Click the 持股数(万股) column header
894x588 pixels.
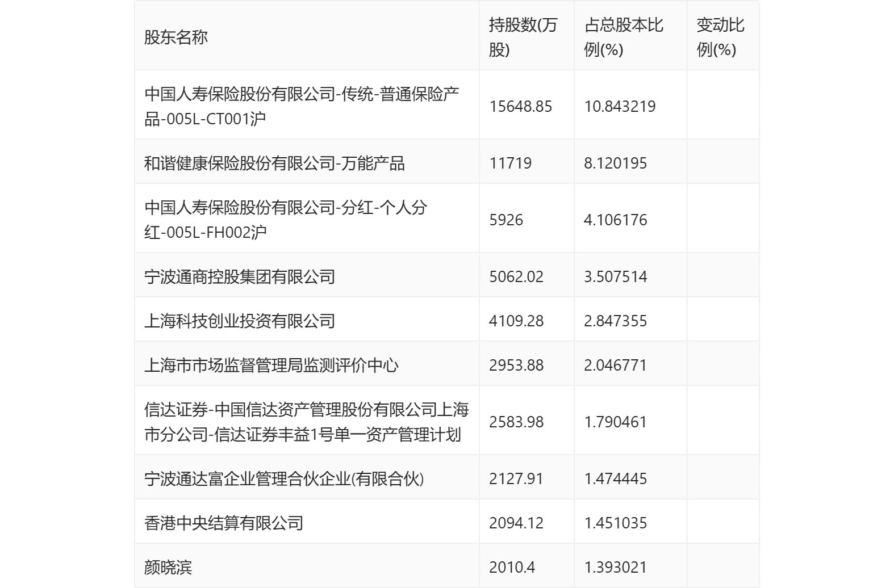coord(523,37)
